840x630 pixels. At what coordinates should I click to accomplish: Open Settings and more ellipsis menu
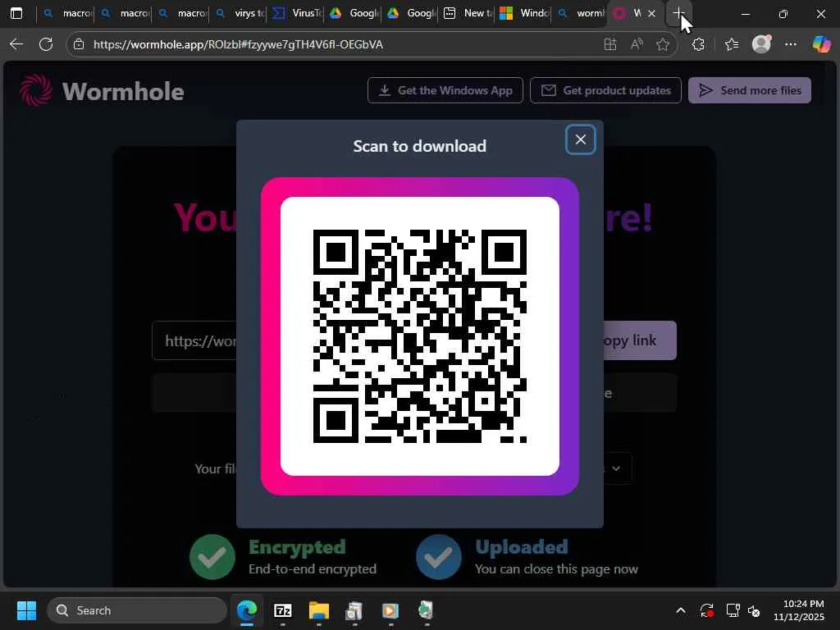(x=791, y=44)
